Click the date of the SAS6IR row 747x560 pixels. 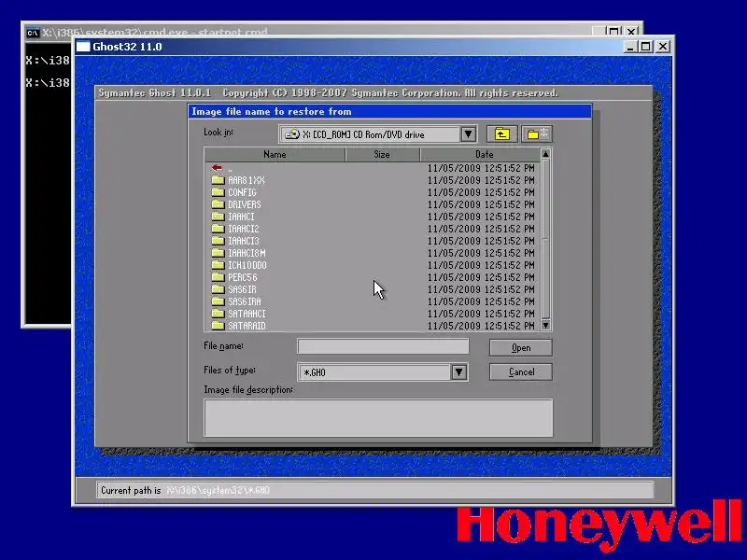point(481,289)
